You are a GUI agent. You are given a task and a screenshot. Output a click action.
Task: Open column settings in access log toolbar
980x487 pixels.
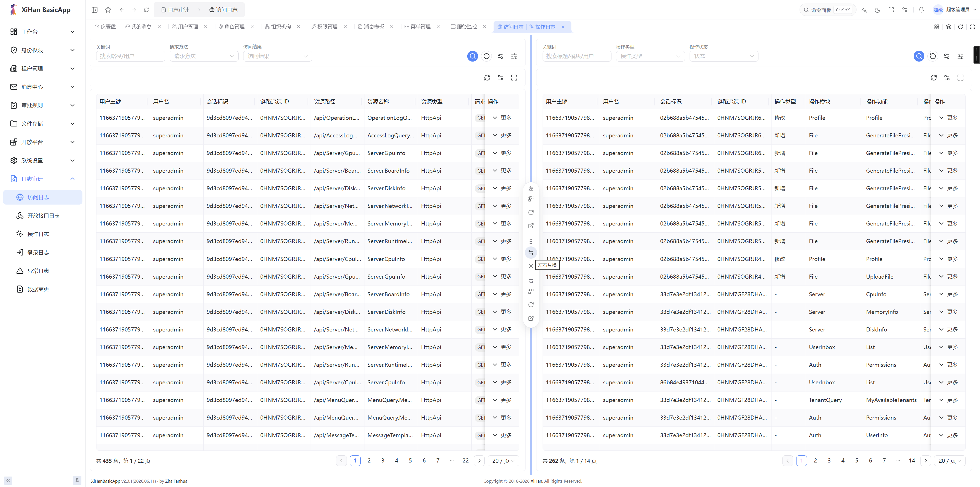[501, 78]
